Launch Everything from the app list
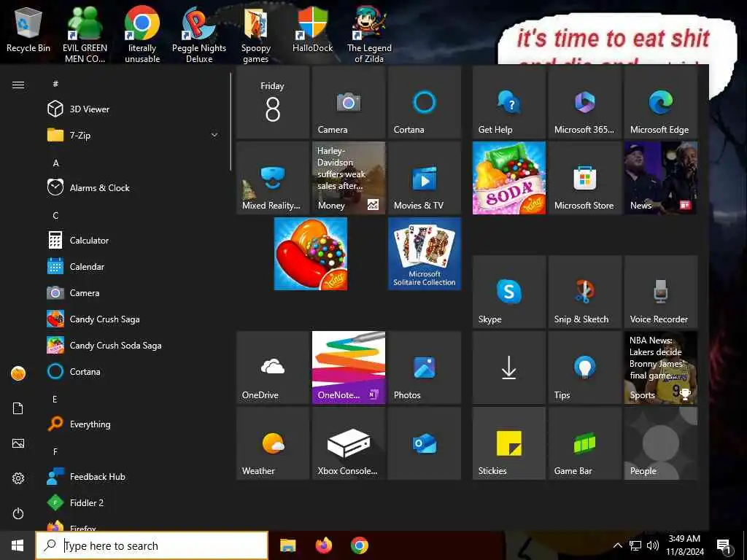The width and height of the screenshot is (747, 560). coord(133,424)
